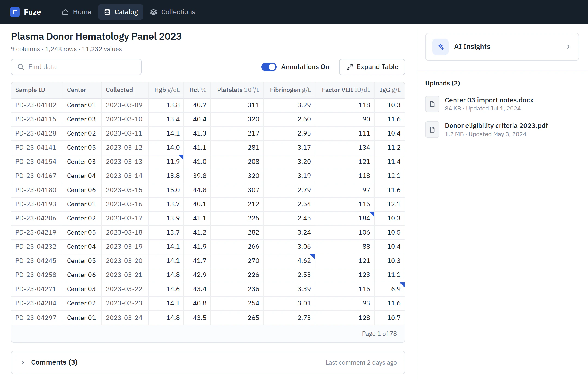Click the AI Insights panel label
588x381 pixels.
coord(472,47)
